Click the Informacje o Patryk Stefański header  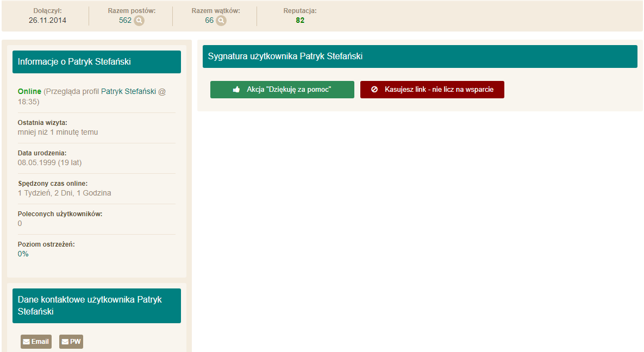point(97,62)
